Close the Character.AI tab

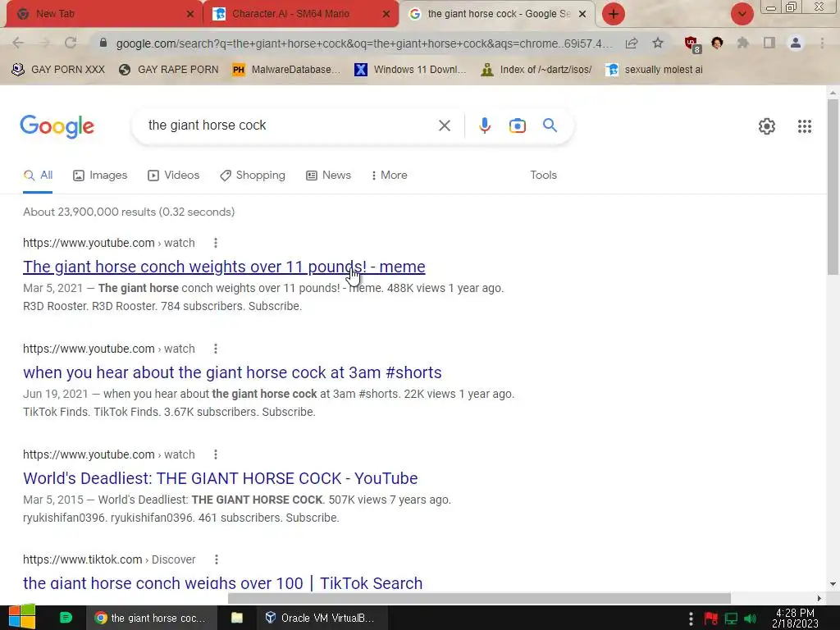pos(386,14)
